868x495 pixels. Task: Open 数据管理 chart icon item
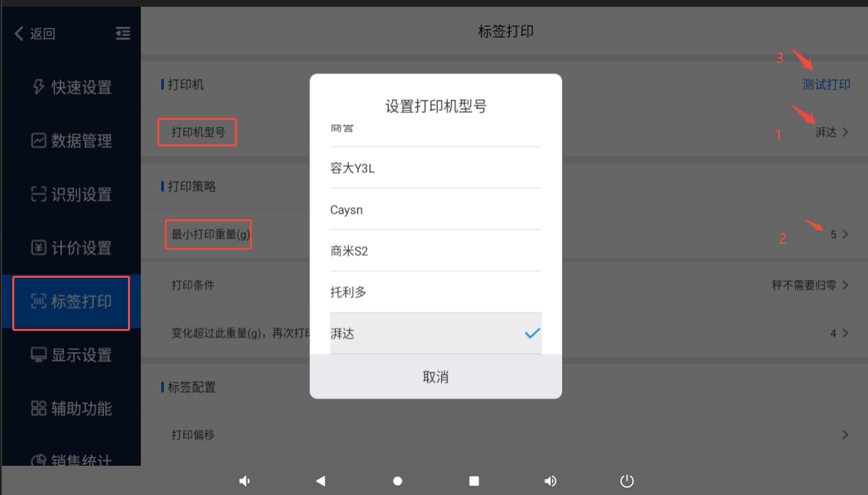(71, 141)
